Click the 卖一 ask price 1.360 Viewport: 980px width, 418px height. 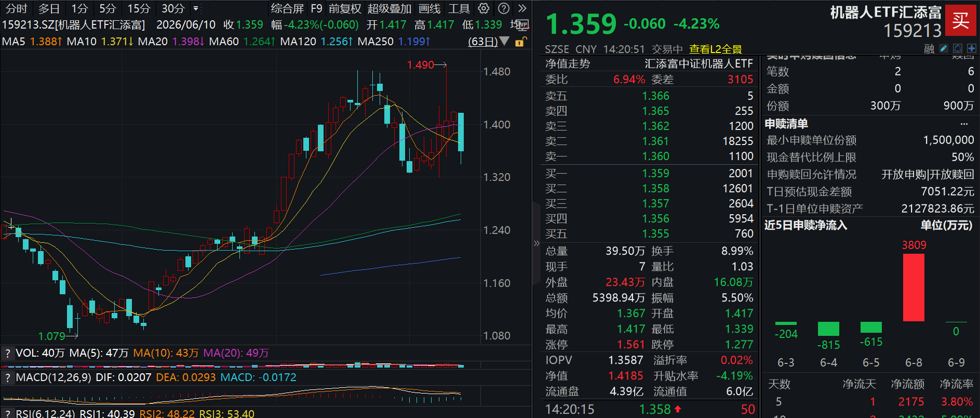point(655,156)
